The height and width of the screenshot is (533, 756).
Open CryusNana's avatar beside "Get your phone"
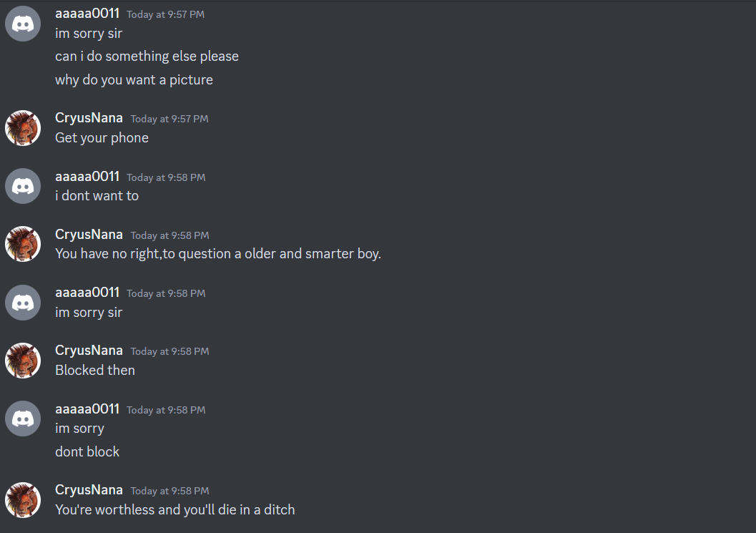[x=23, y=128]
